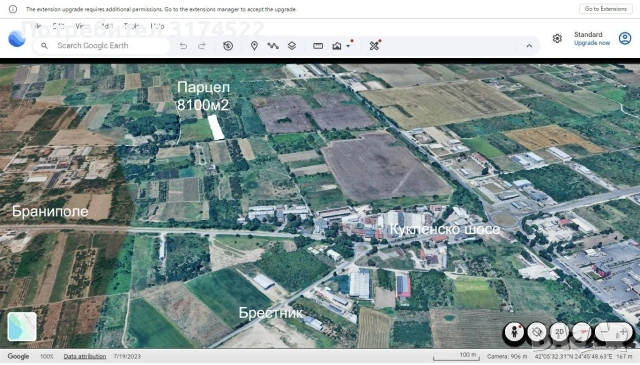Image resolution: width=640 pixels, height=365 pixels.
Task: Open the Data attribution link
Action: coord(85,356)
